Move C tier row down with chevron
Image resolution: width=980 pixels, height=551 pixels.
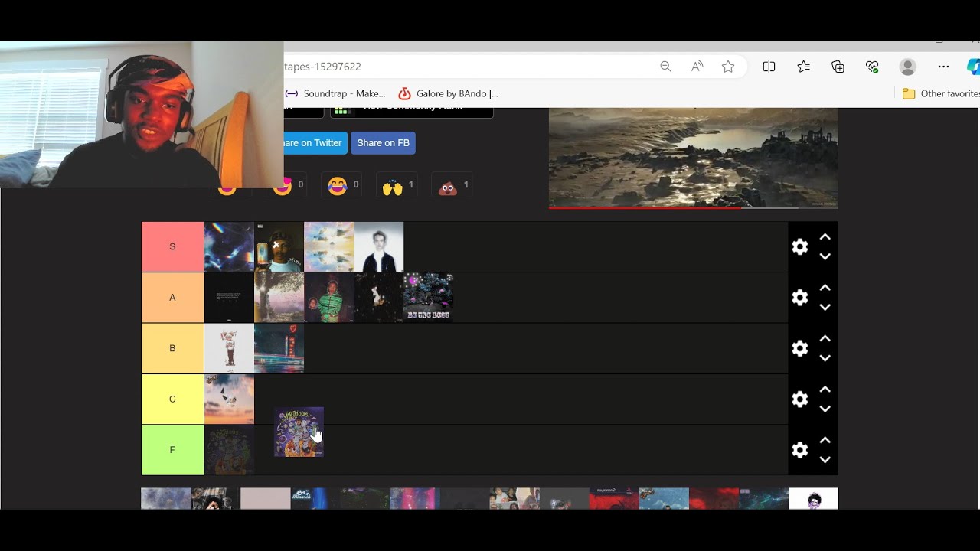pos(825,409)
